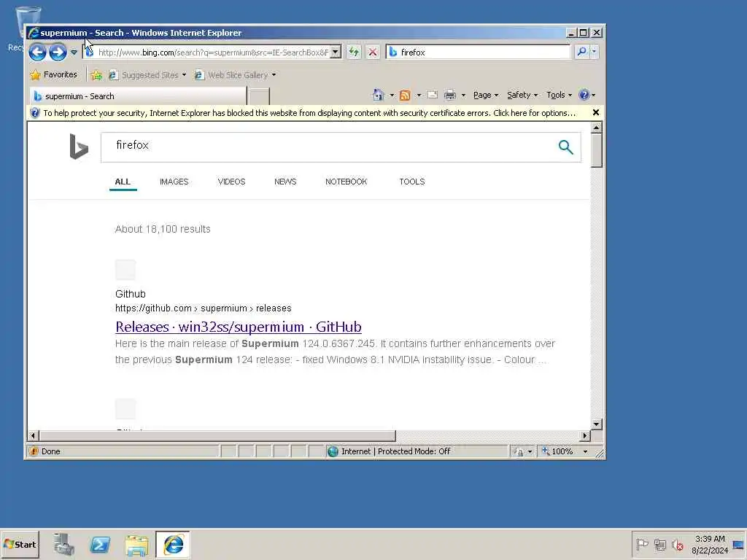Open Server Manager from the taskbar
The height and width of the screenshot is (560, 747).
[x=63, y=545]
